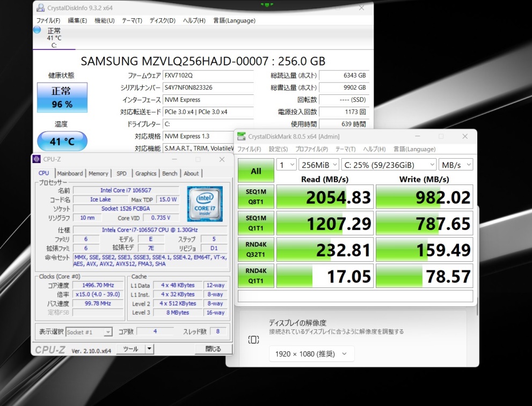The width and height of the screenshot is (532, 406).
Task: Switch to the SPD tab in CPU-Z
Action: 121,174
